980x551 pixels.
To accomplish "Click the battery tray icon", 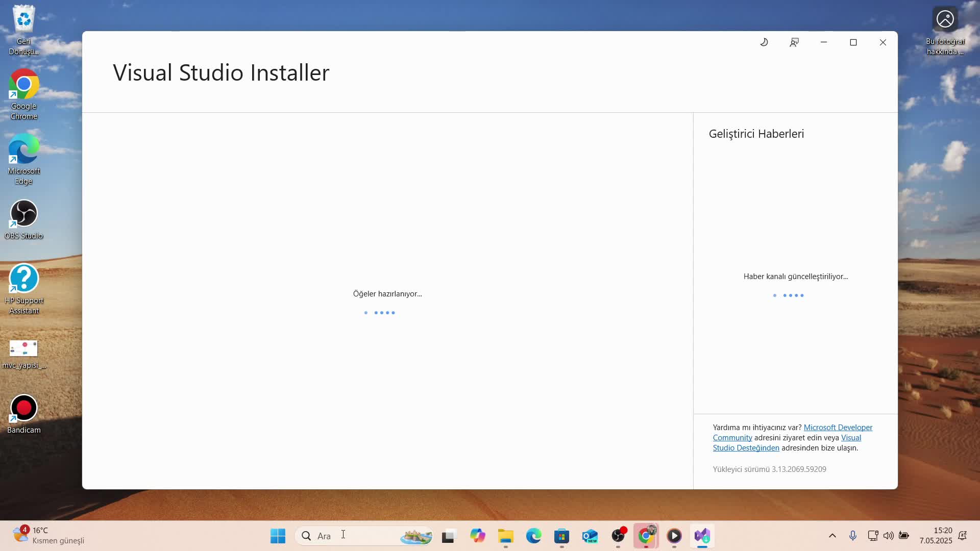I will pos(904,536).
